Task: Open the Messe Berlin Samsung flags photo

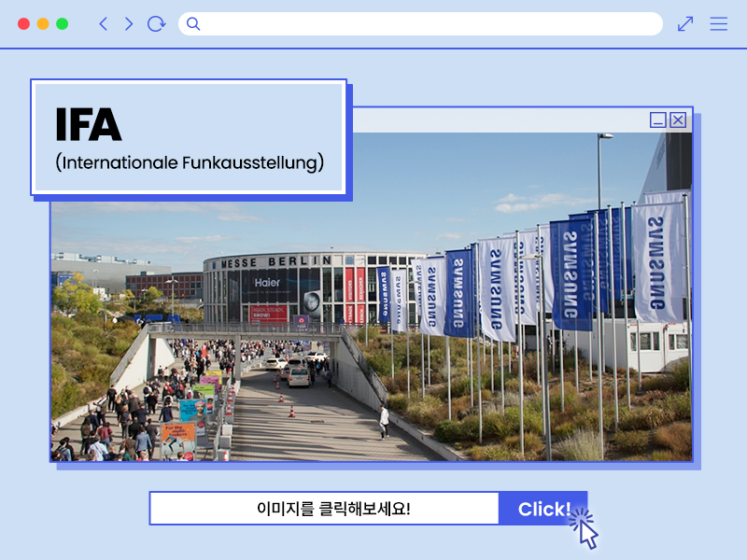Action: 371,297
